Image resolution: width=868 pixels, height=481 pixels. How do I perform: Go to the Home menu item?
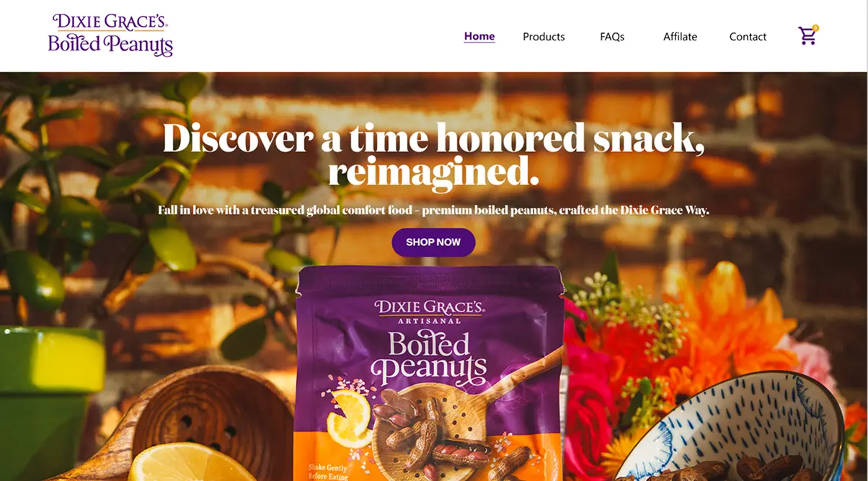coord(479,36)
